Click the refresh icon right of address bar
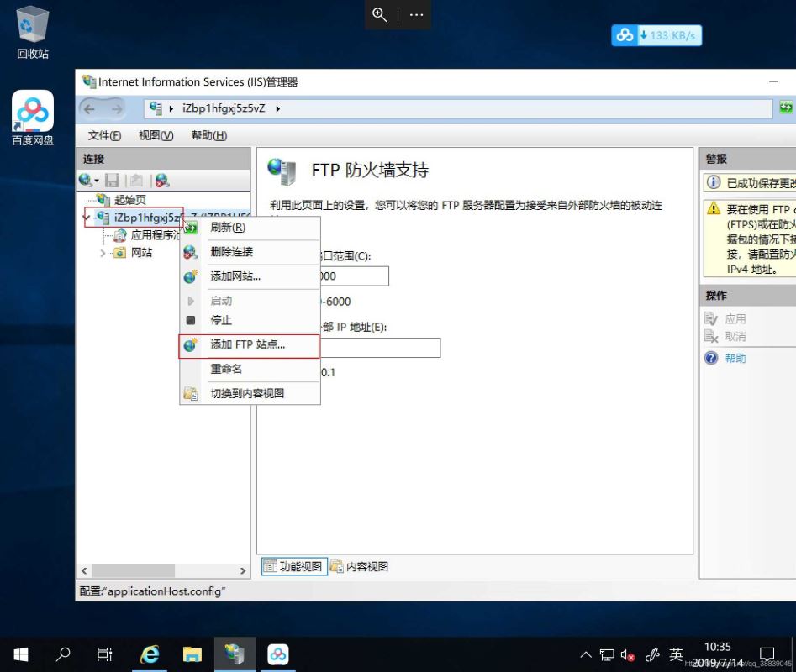The height and width of the screenshot is (672, 796). coord(786,108)
